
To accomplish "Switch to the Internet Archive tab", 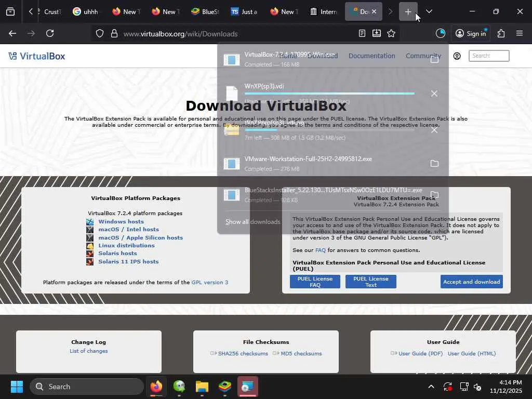I will (x=324, y=12).
